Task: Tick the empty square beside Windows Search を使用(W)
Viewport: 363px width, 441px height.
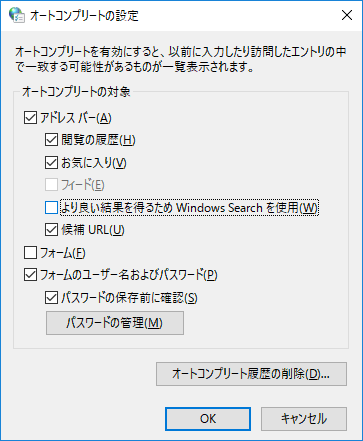Action: [x=51, y=208]
